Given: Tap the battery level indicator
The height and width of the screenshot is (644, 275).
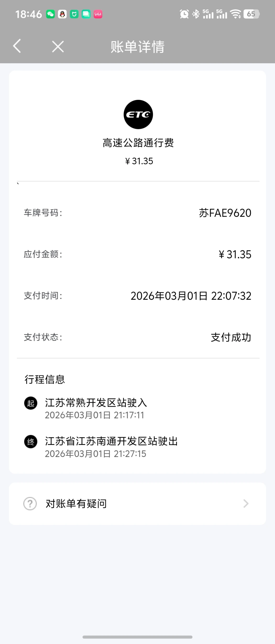Looking at the screenshot, I should coord(252,14).
